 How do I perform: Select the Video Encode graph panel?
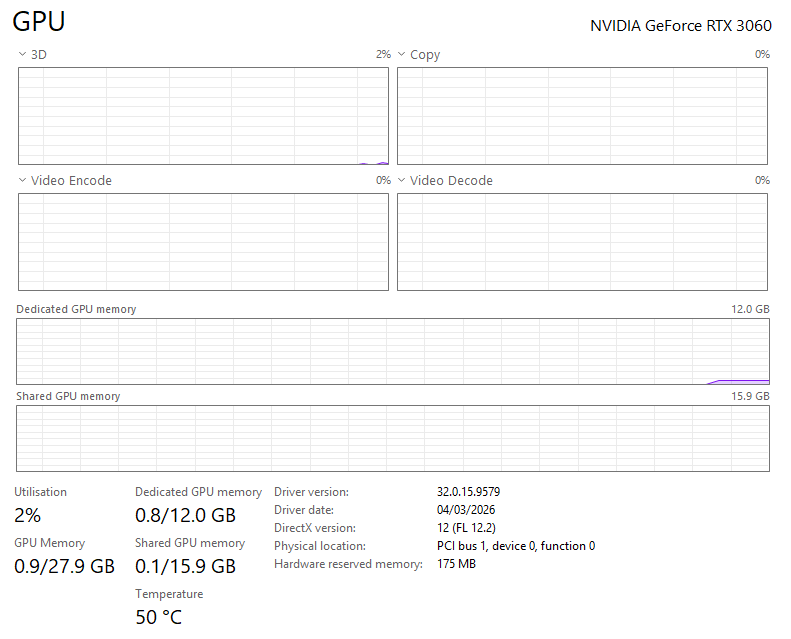203,242
